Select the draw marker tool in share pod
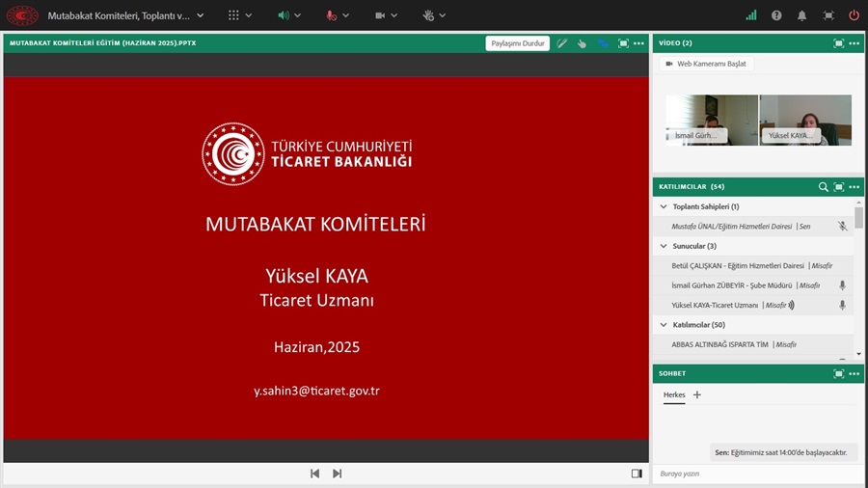This screenshot has width=868, height=488. (562, 43)
